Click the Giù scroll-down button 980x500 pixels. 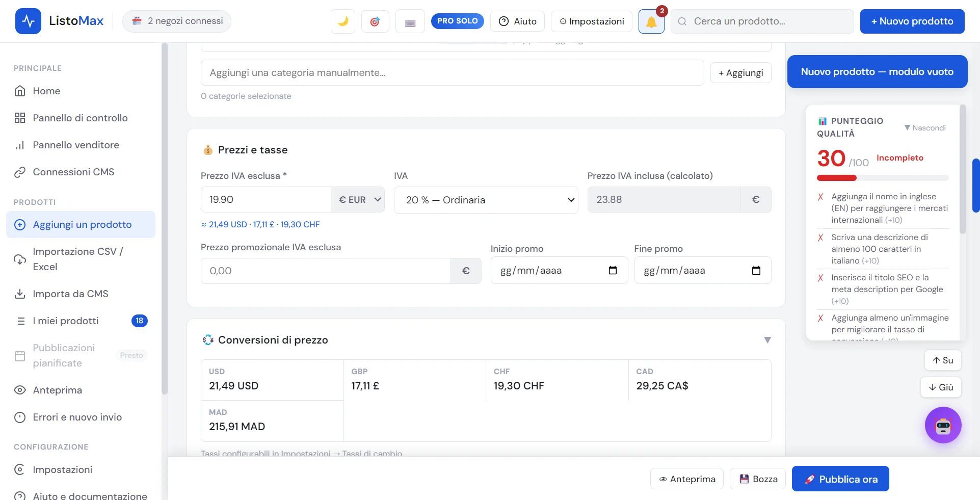pos(941,387)
